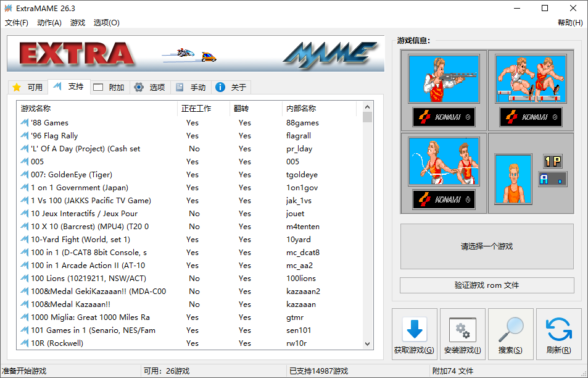Click the scrollbar down arrow of the game list

[367, 343]
